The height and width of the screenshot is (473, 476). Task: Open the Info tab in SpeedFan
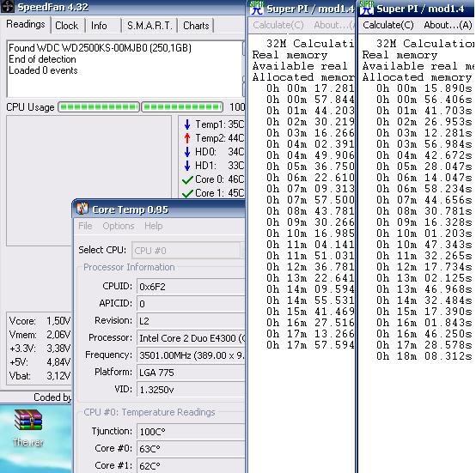point(99,26)
